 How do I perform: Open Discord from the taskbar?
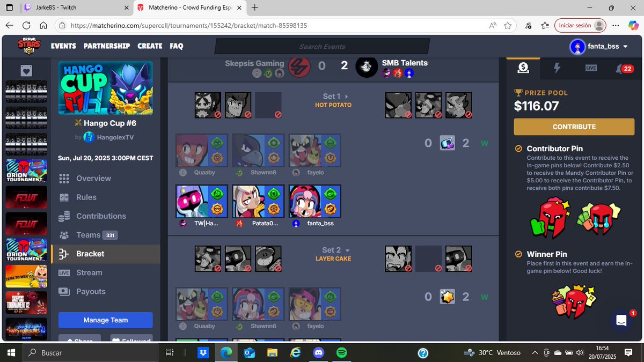pos(319,352)
